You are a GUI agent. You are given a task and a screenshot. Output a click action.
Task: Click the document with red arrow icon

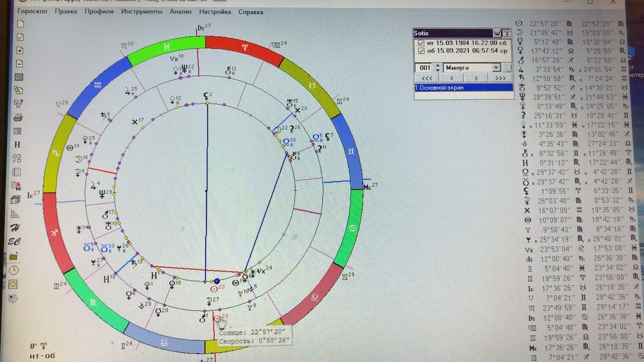(x=17, y=186)
